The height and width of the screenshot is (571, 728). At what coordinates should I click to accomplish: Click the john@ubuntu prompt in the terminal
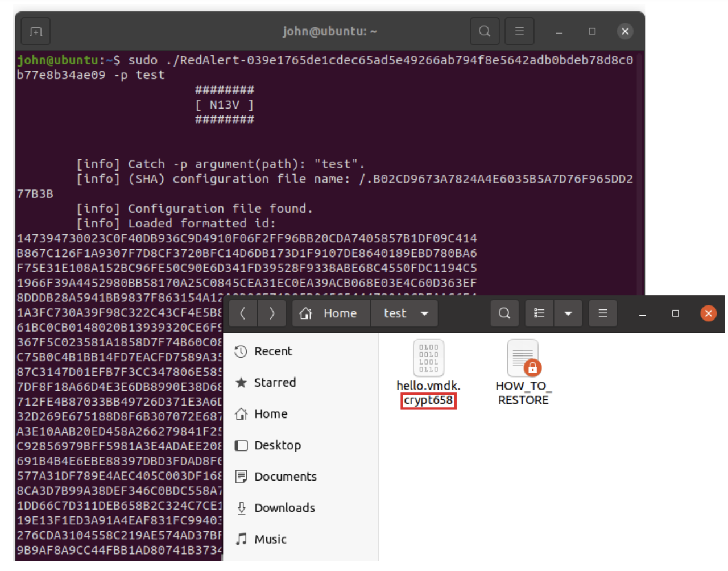tap(68, 60)
